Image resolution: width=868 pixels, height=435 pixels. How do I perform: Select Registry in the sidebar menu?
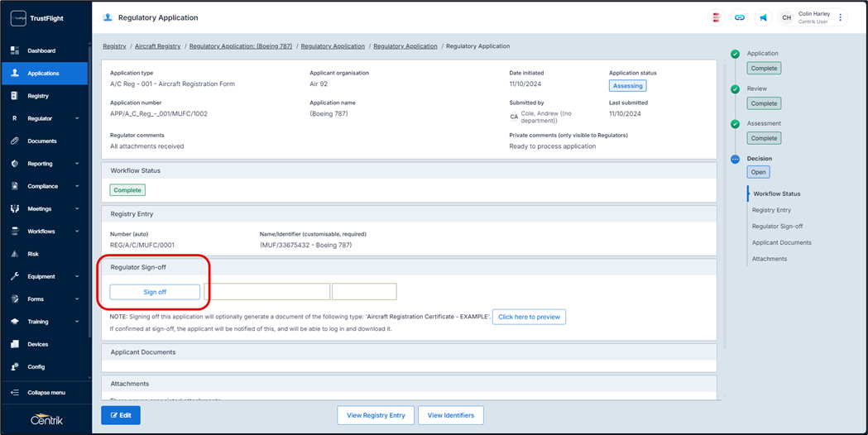point(38,96)
